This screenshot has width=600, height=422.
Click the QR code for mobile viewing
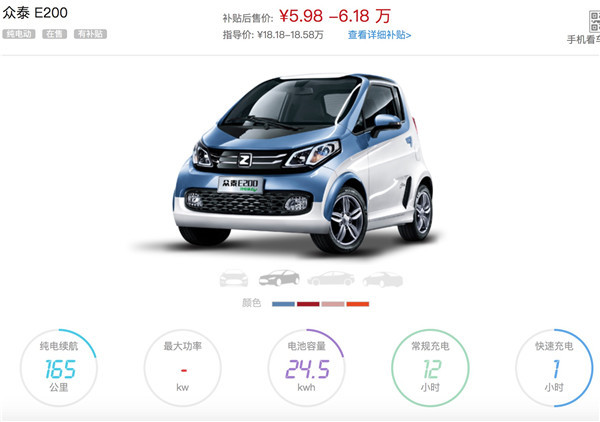click(x=594, y=21)
